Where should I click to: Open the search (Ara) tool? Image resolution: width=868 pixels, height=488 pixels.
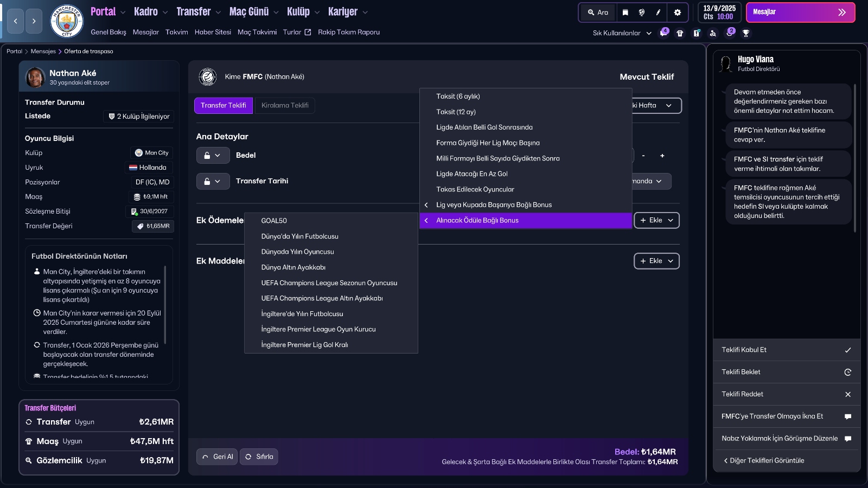coord(597,12)
